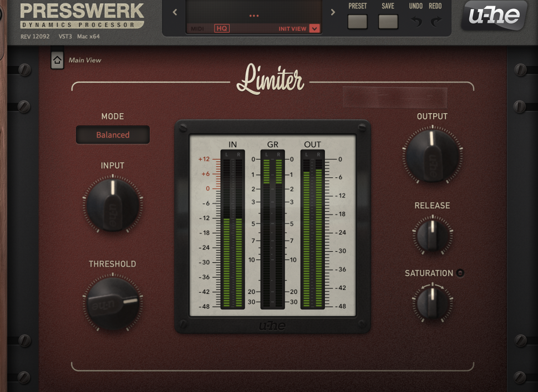Click the Threshold knob
The width and height of the screenshot is (538, 392).
click(x=113, y=303)
